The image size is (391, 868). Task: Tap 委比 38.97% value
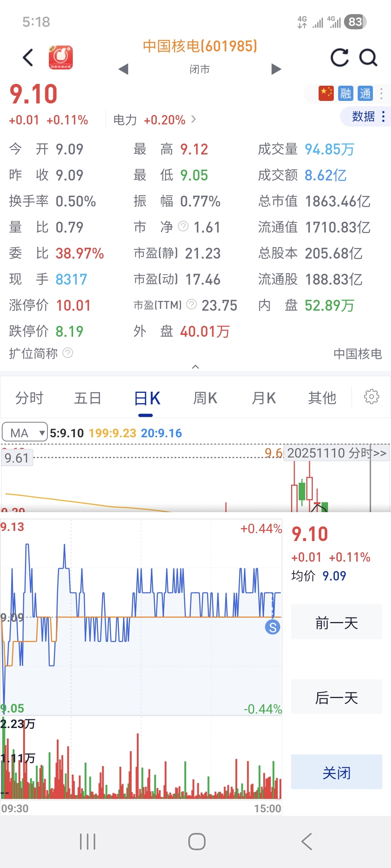pyautogui.click(x=80, y=254)
